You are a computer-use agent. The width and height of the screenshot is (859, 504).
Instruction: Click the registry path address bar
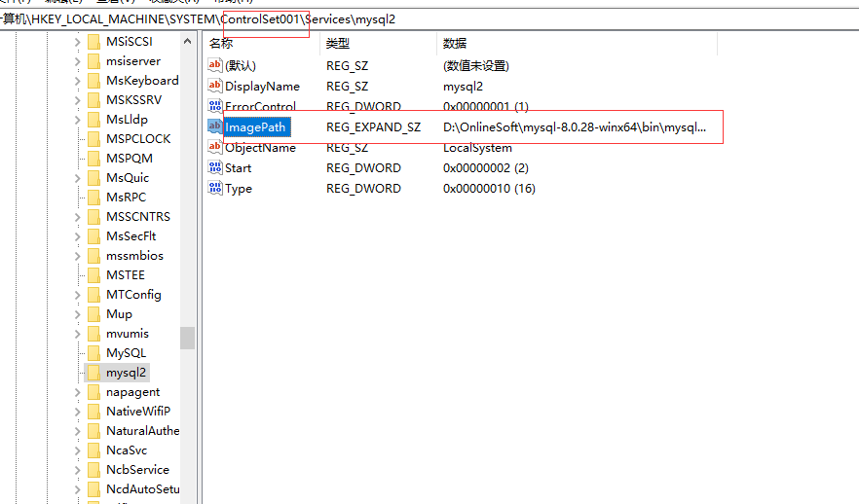[429, 19]
